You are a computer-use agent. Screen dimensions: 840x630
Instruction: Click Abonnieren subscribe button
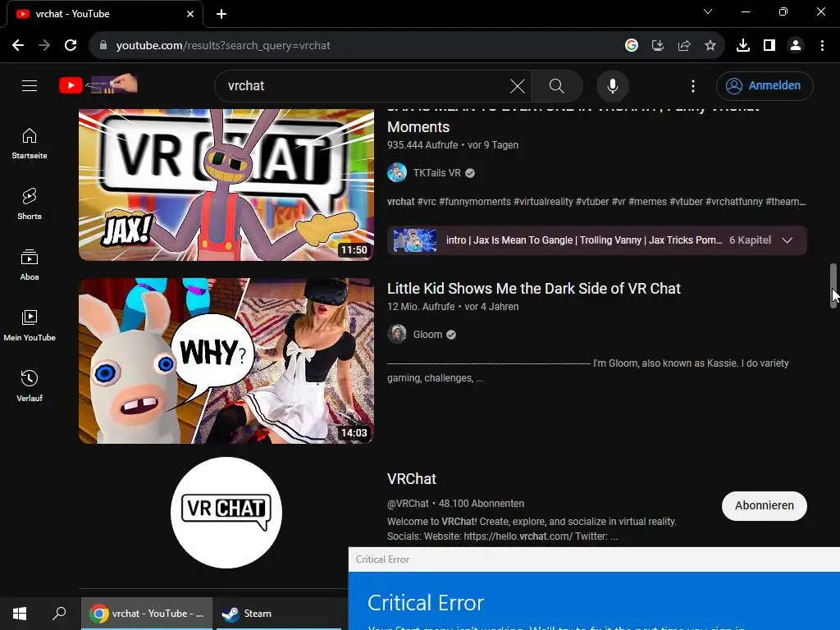764,505
